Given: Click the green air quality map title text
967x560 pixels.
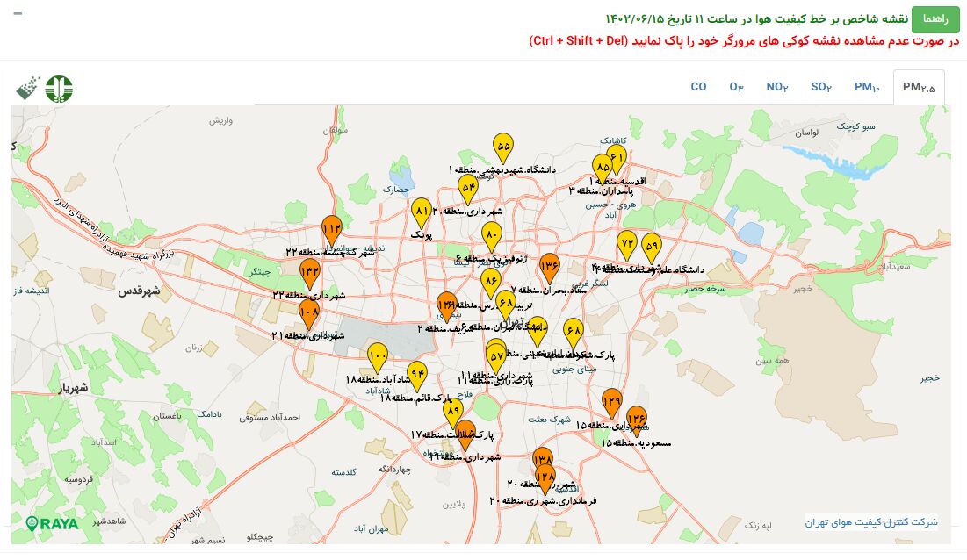Looking at the screenshot, I should (757, 18).
